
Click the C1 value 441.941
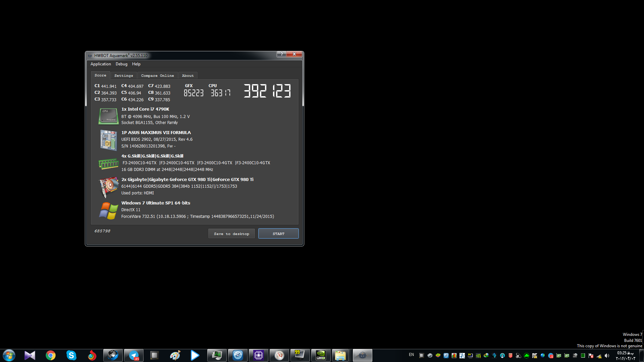(x=109, y=86)
